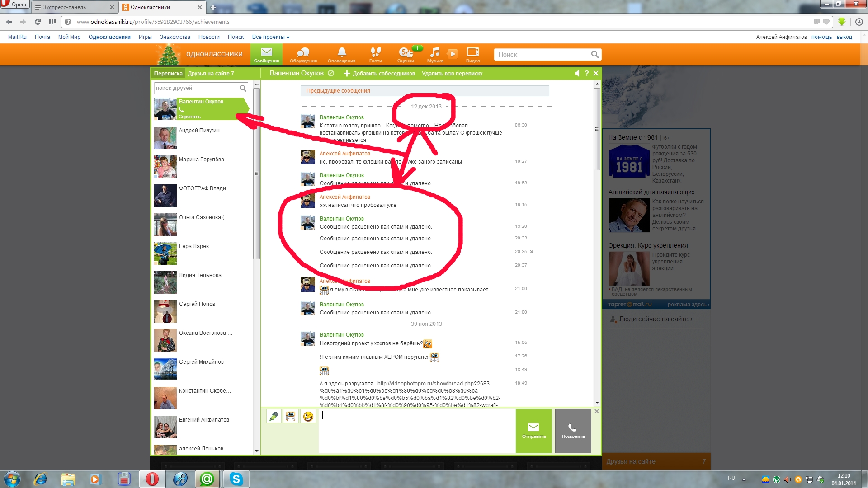Open Мой Мир link

(69, 37)
